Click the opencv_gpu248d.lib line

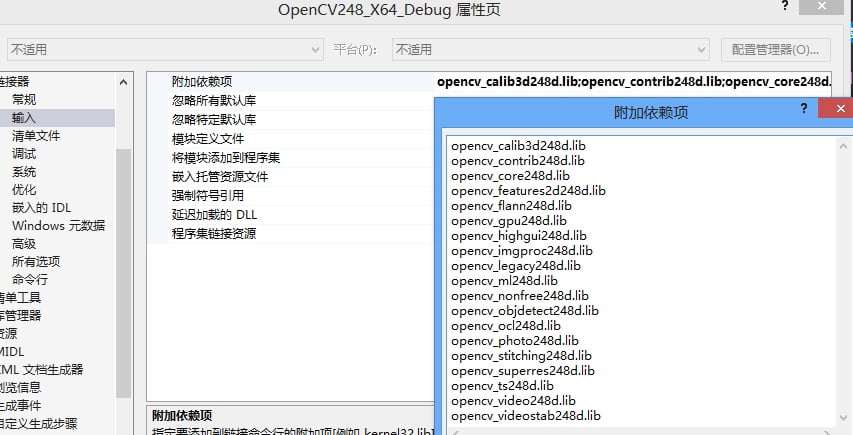tap(509, 221)
